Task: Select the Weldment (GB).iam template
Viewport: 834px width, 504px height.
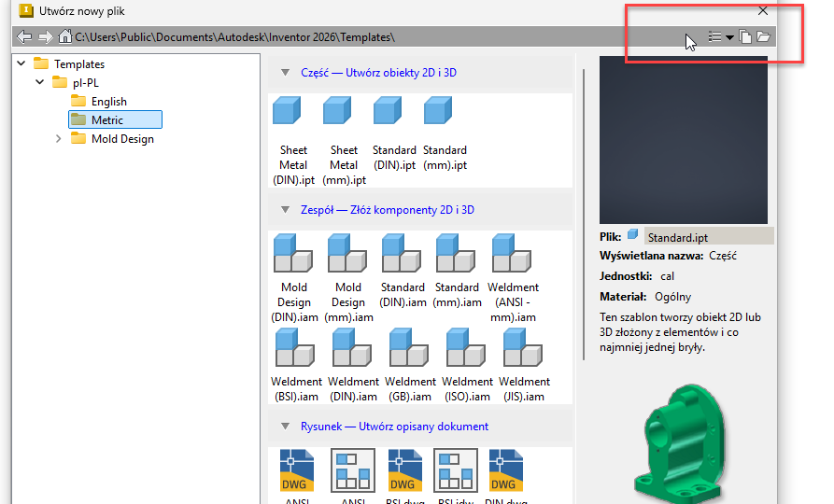Action: 410,366
